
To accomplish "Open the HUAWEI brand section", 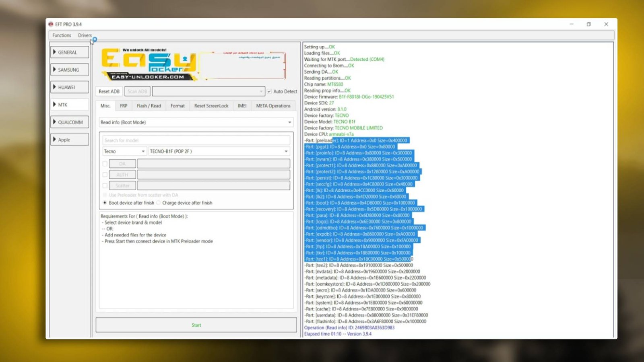I will point(68,87).
